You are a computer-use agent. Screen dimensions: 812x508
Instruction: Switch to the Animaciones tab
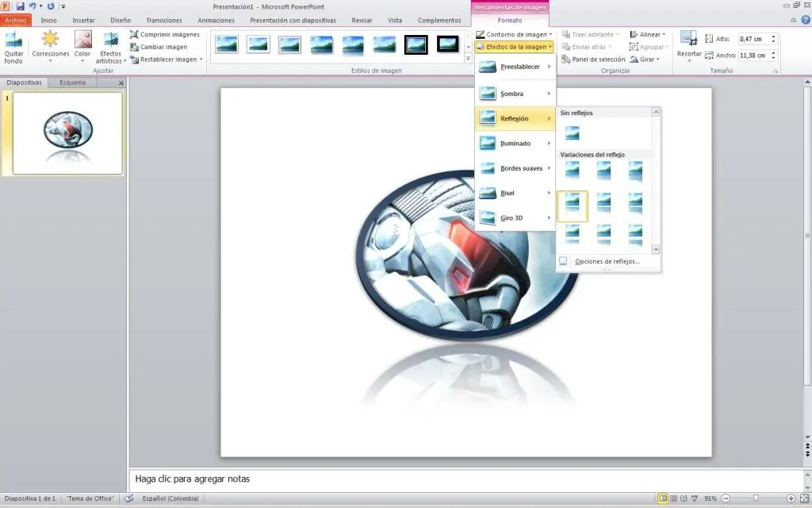pyautogui.click(x=216, y=20)
